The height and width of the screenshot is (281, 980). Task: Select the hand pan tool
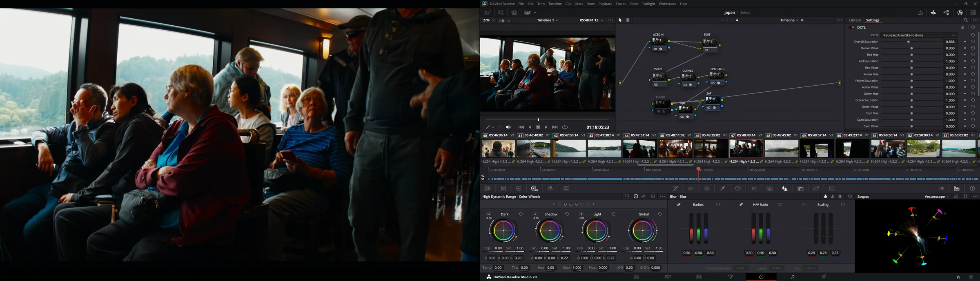pos(628,20)
